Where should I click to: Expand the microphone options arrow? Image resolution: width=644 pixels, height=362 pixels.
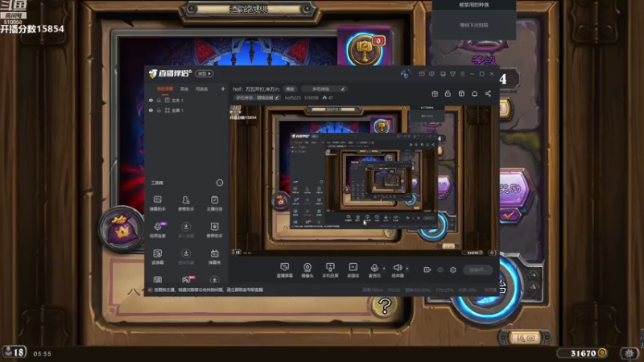(384, 269)
